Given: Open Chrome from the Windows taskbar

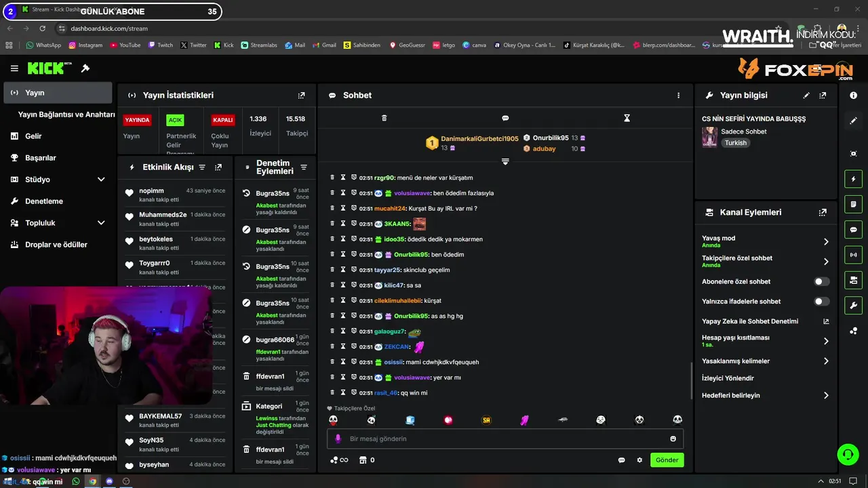Looking at the screenshot, I should tap(93, 481).
